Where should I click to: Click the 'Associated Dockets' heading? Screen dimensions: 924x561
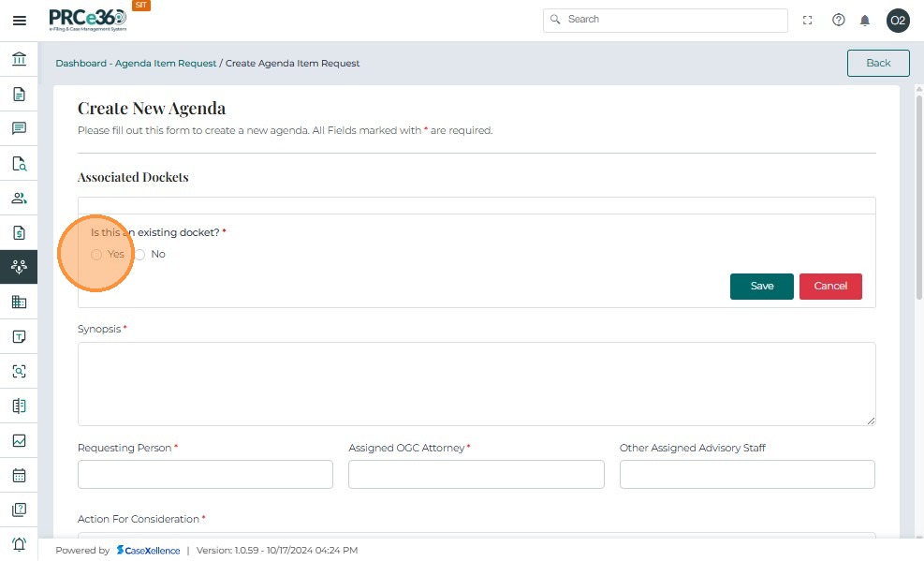133,177
